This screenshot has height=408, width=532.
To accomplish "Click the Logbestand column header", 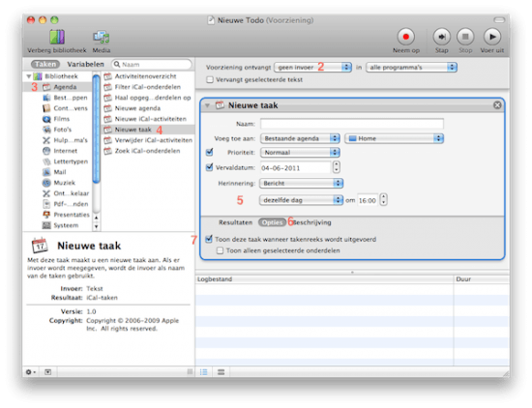I will pyautogui.click(x=324, y=279).
